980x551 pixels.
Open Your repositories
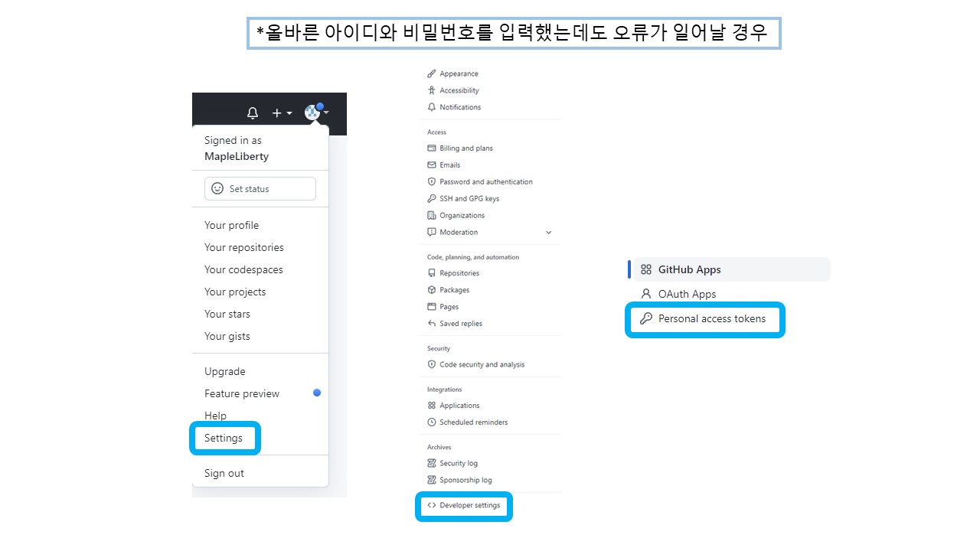pos(243,247)
